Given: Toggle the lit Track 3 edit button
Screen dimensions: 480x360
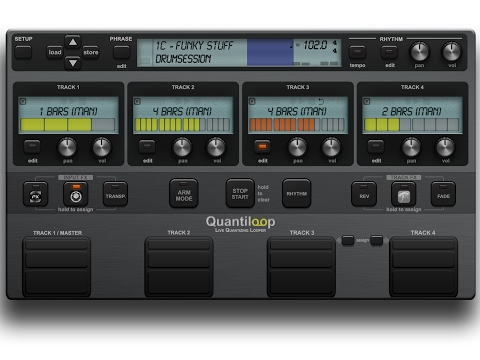Looking at the screenshot, I should click(x=262, y=147).
